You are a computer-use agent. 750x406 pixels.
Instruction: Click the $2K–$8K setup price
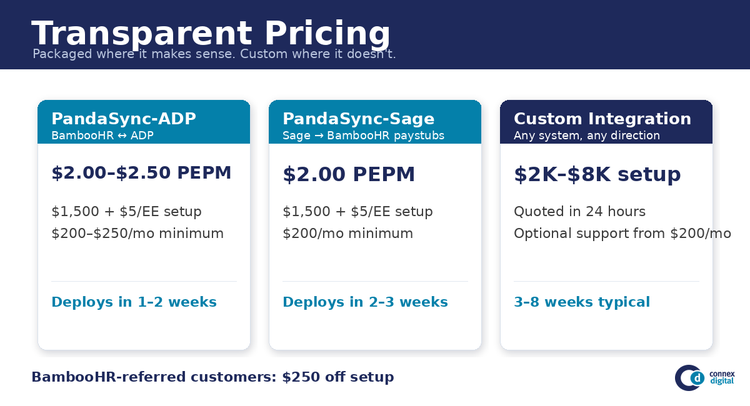(x=597, y=174)
